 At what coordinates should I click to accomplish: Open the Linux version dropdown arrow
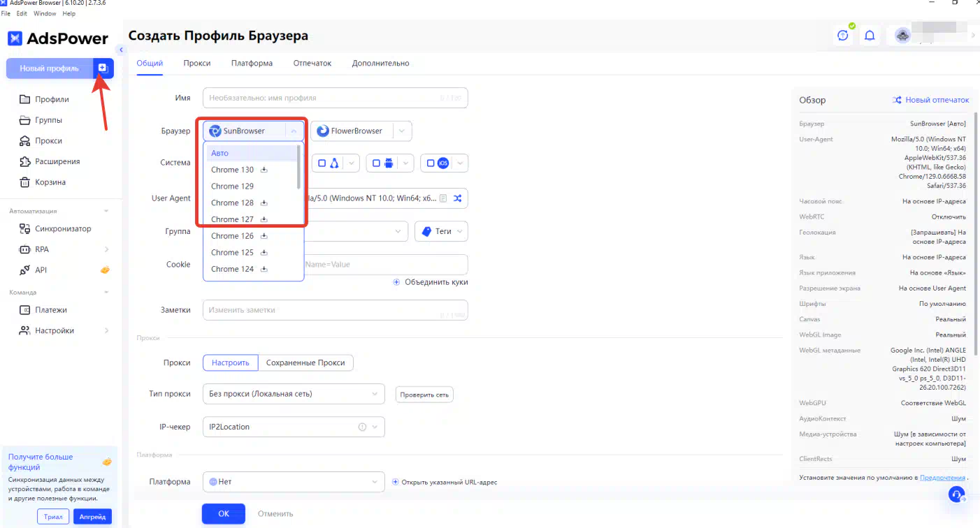point(352,163)
